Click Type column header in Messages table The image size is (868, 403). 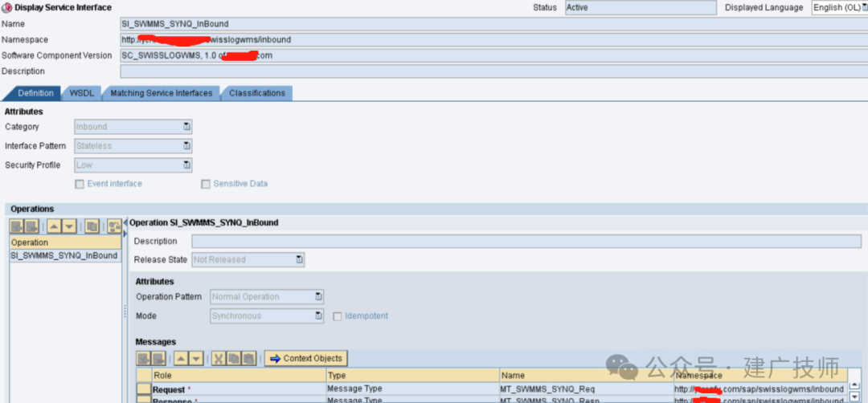413,376
